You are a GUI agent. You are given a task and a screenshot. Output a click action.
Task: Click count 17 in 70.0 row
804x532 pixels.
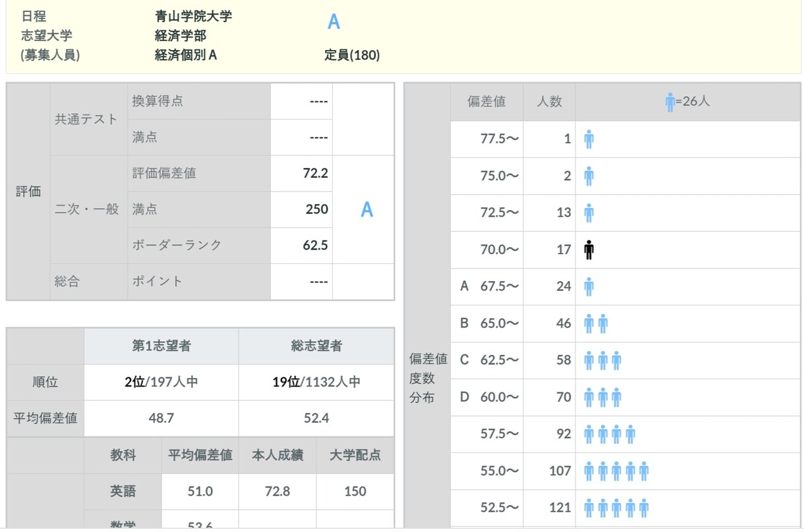tap(563, 250)
